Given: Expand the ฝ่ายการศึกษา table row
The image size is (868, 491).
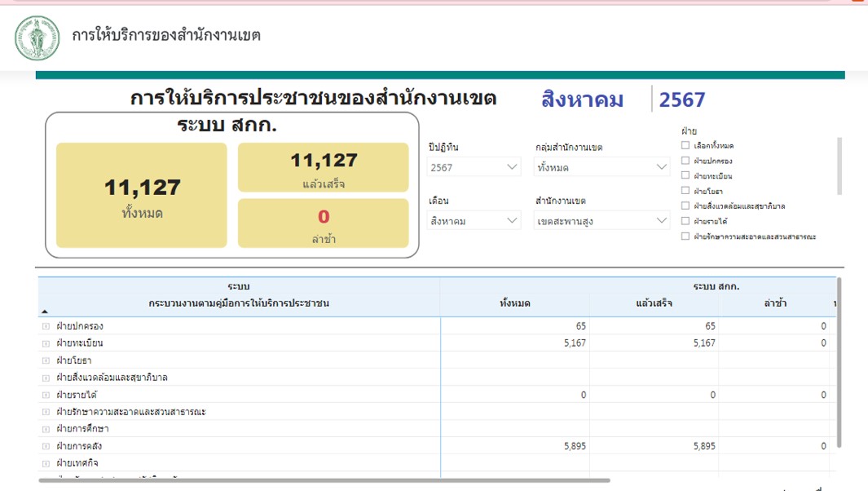Looking at the screenshot, I should pyautogui.click(x=46, y=429).
